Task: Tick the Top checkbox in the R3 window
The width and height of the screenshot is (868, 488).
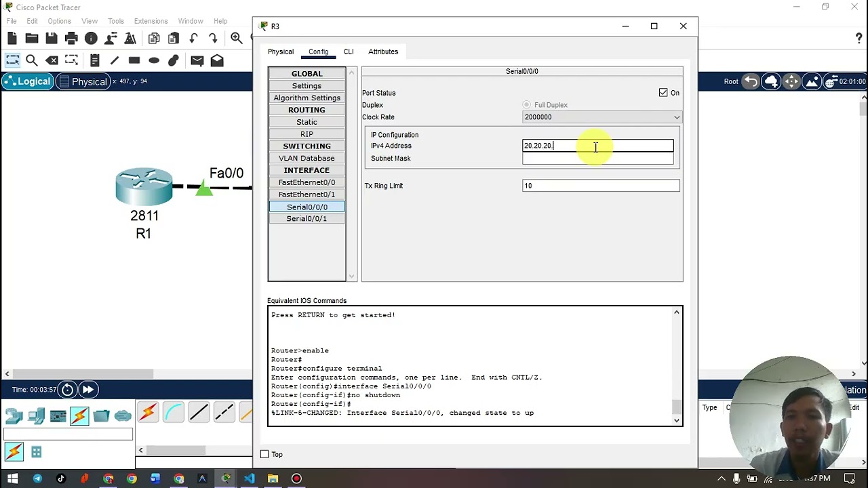Action: [264, 454]
